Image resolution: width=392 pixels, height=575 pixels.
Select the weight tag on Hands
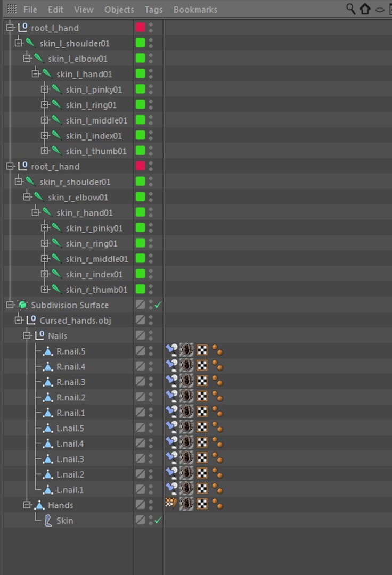171,503
